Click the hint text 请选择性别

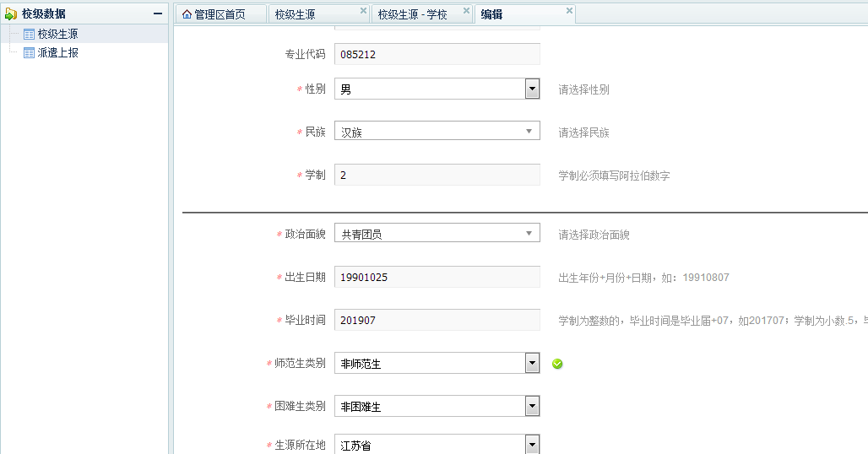(x=583, y=89)
